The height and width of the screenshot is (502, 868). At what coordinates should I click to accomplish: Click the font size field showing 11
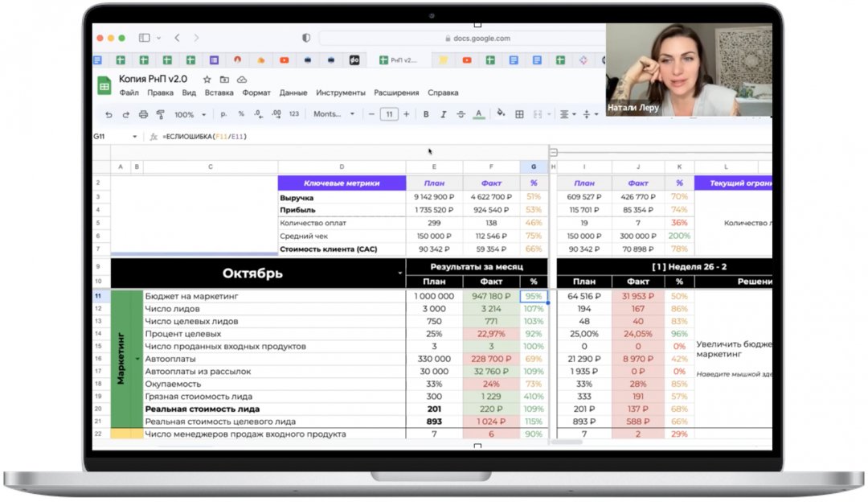click(389, 114)
